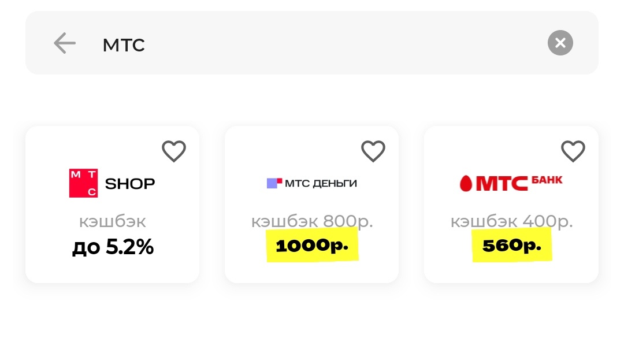Open the 'до 5.2%' cashback offer
This screenshot has height=364, width=624.
click(x=113, y=247)
